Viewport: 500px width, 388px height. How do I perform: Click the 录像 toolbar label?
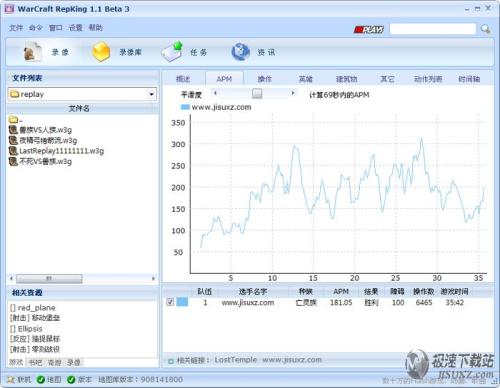60,52
